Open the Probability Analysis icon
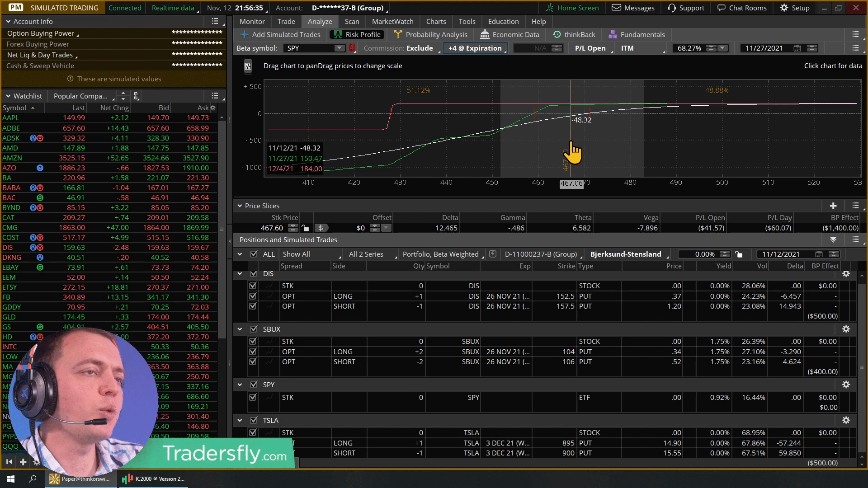 pos(398,34)
